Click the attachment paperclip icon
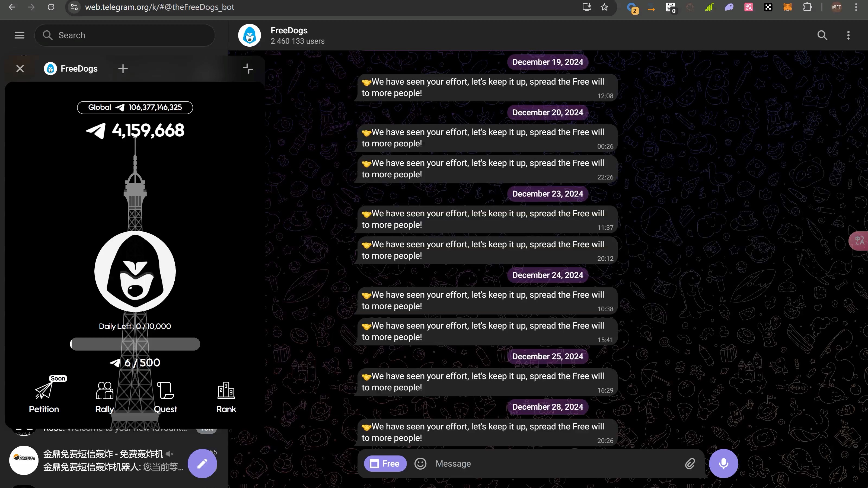The width and height of the screenshot is (868, 488). click(x=690, y=464)
